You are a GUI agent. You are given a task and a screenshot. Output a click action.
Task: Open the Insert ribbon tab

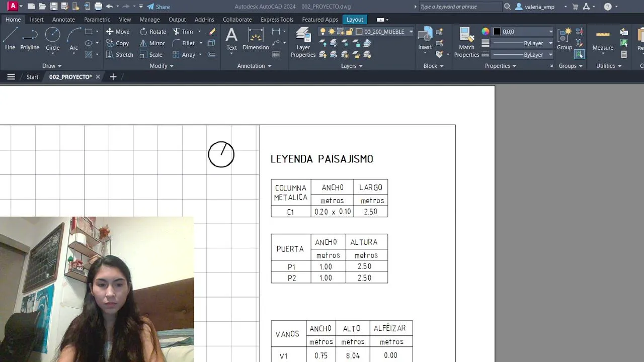36,19
